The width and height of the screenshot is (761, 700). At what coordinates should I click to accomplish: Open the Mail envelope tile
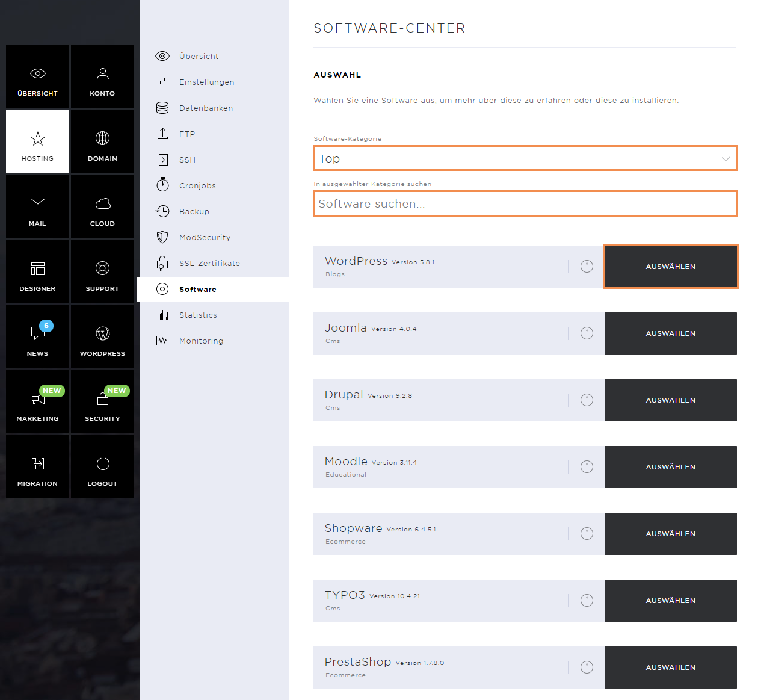click(x=37, y=206)
